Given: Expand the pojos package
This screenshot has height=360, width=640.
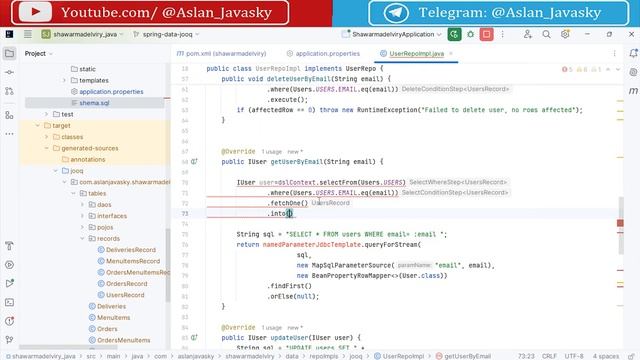Looking at the screenshot, I should (x=82, y=227).
